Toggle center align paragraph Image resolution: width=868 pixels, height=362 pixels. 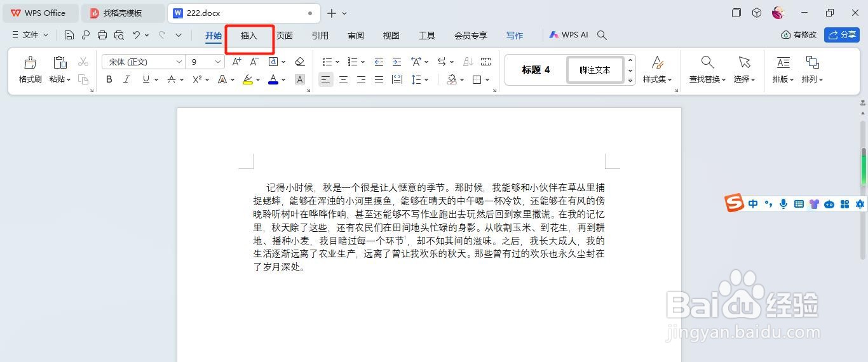(x=343, y=79)
